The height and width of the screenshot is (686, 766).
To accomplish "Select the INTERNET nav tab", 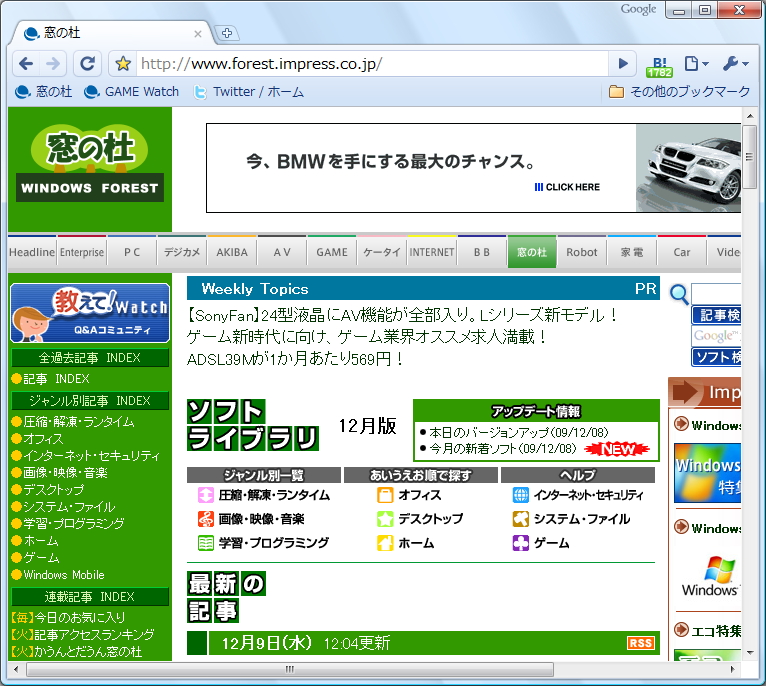I will (432, 252).
